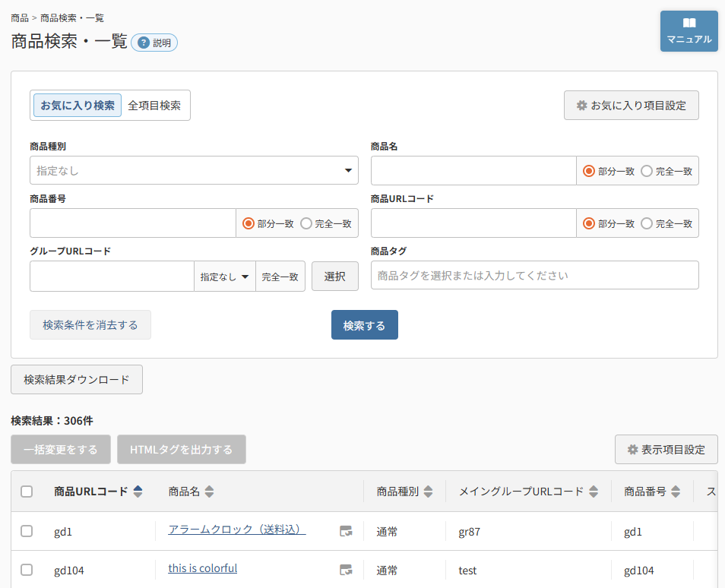Select 部分一致 for 商品URLコード
725x588 pixels.
(x=589, y=224)
